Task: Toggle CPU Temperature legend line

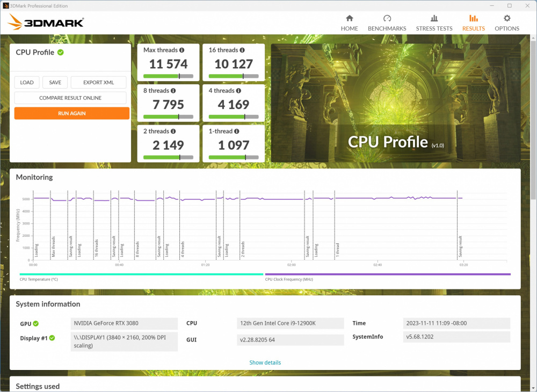Action: coord(141,274)
